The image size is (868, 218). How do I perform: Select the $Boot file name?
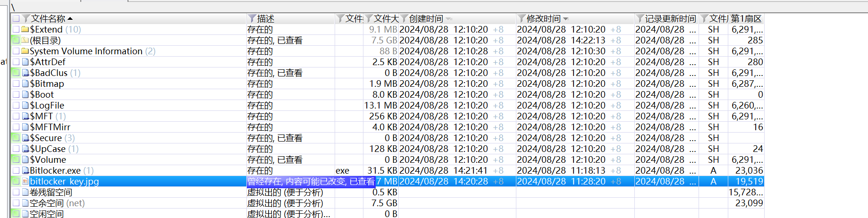(x=42, y=94)
